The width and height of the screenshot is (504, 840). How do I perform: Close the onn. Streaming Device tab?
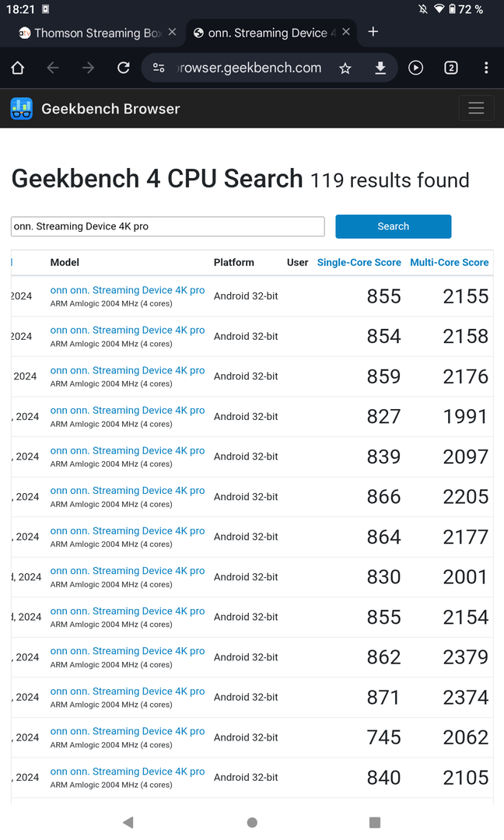pos(346,33)
